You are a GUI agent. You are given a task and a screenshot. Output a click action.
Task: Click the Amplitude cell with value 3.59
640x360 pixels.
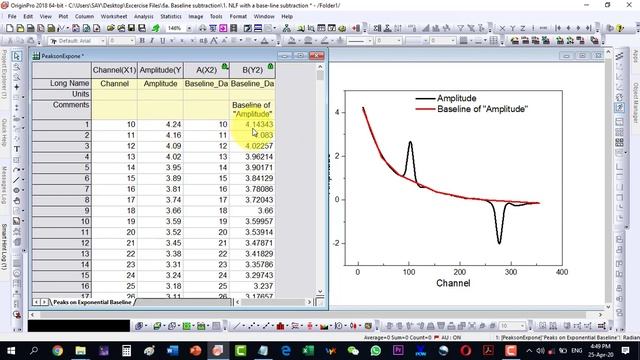point(160,221)
